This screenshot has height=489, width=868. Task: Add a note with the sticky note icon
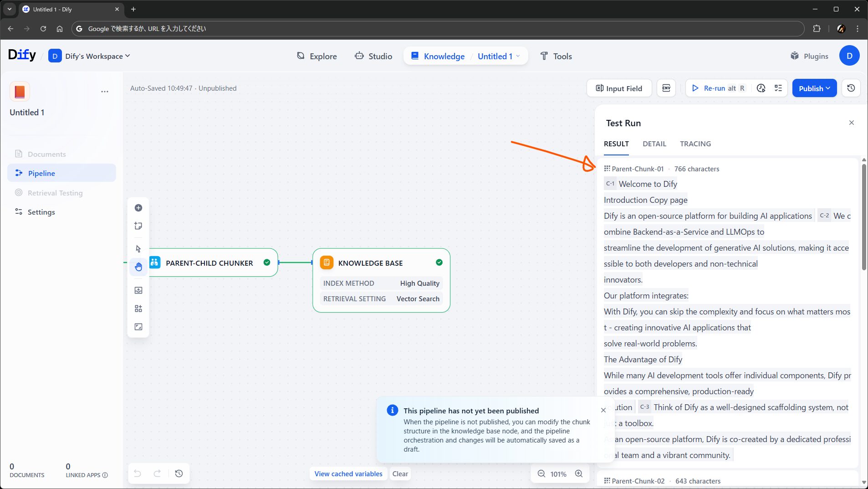(x=138, y=226)
